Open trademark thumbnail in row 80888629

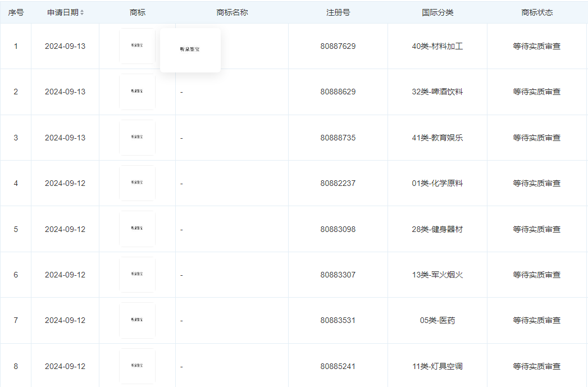point(137,92)
